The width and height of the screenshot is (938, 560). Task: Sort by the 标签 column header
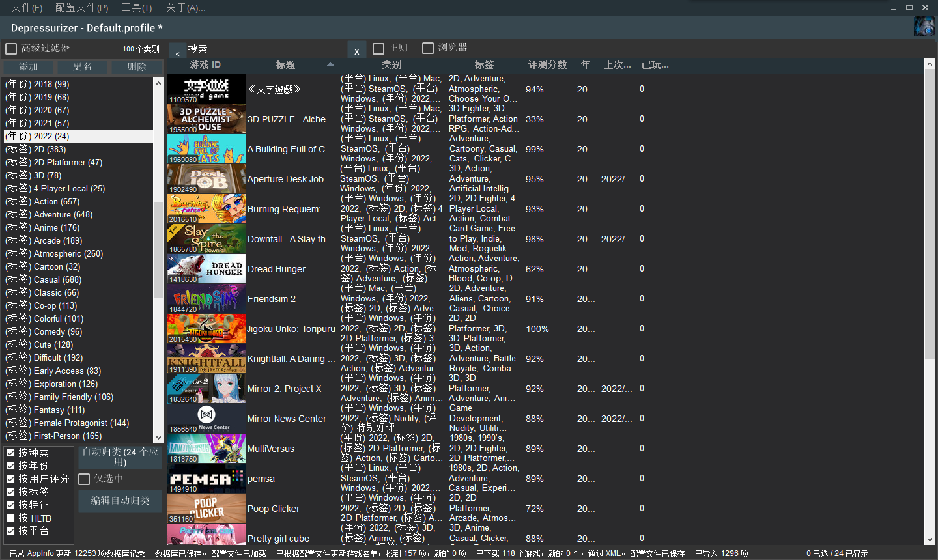tap(484, 65)
